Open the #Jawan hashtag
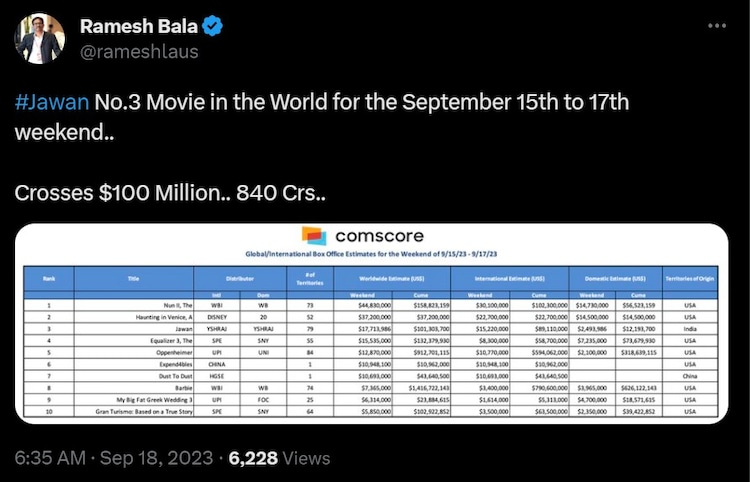The height and width of the screenshot is (482, 750). 52,103
